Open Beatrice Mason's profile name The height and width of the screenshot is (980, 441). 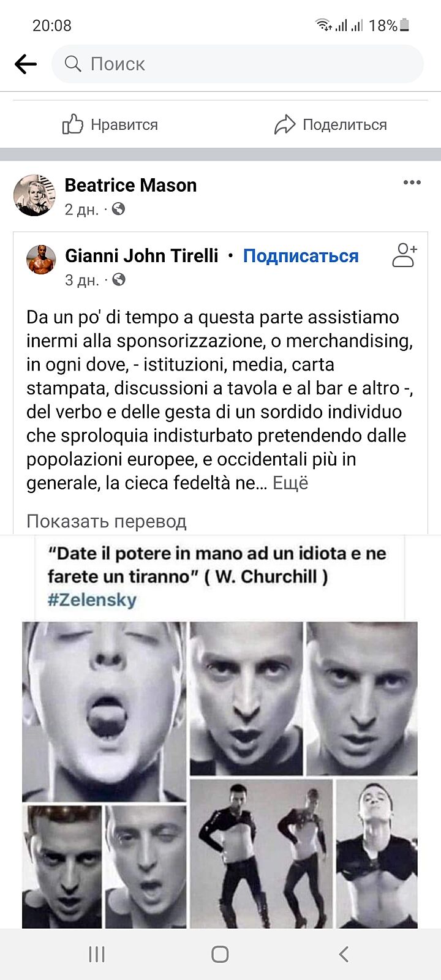[130, 185]
